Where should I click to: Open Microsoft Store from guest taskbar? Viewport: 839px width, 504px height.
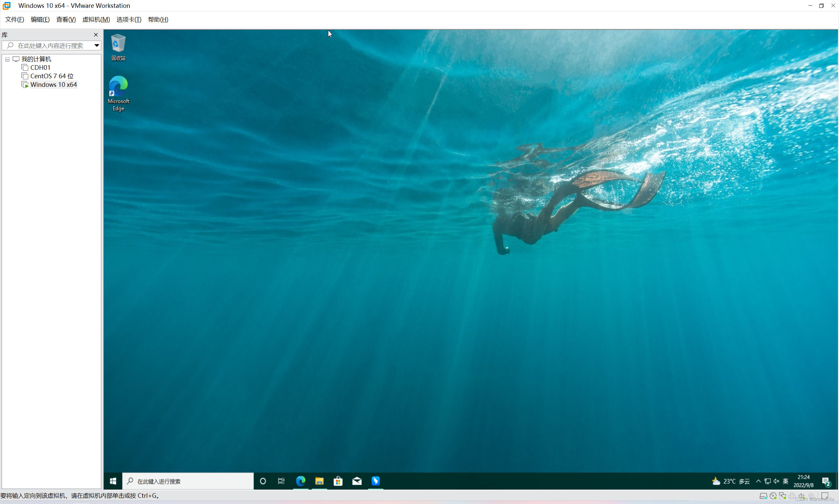click(338, 481)
